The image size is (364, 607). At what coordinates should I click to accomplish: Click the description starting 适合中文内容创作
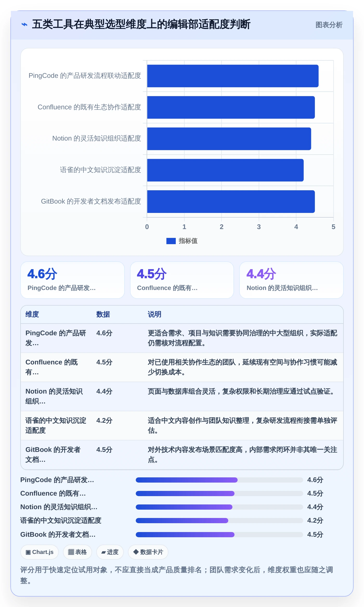click(x=243, y=426)
